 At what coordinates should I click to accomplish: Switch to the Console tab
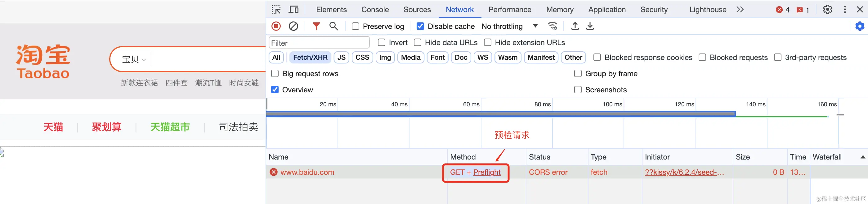[x=375, y=9]
